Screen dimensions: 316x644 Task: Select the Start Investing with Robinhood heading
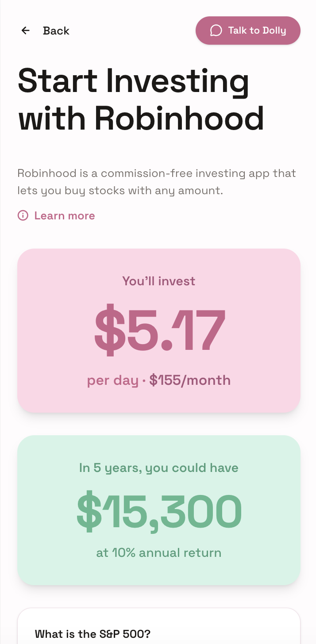141,100
